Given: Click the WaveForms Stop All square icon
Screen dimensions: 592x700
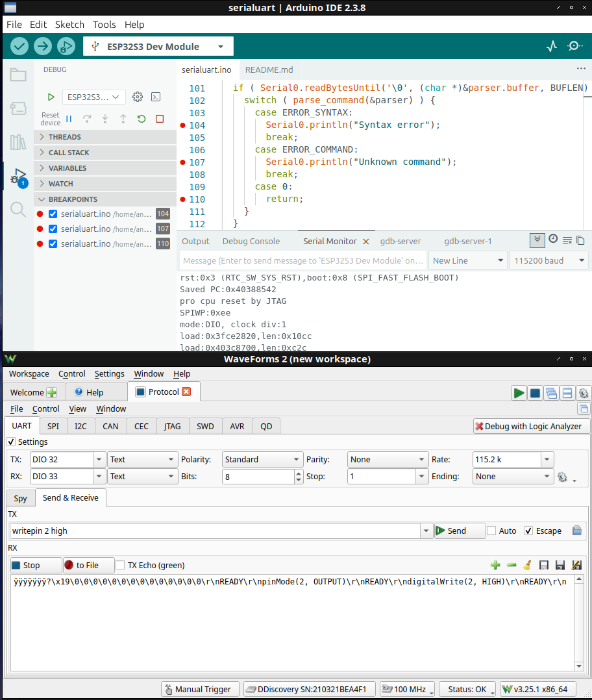Looking at the screenshot, I should click(535, 393).
